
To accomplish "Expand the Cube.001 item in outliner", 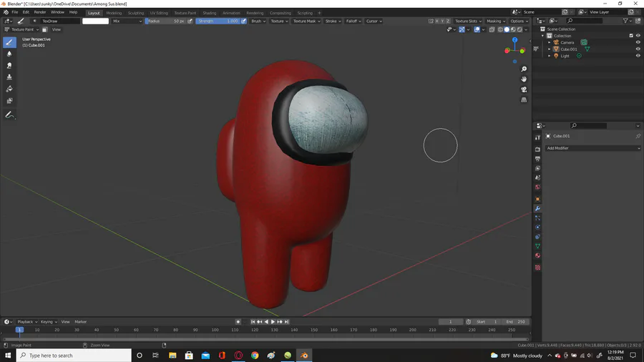I will coord(549,49).
